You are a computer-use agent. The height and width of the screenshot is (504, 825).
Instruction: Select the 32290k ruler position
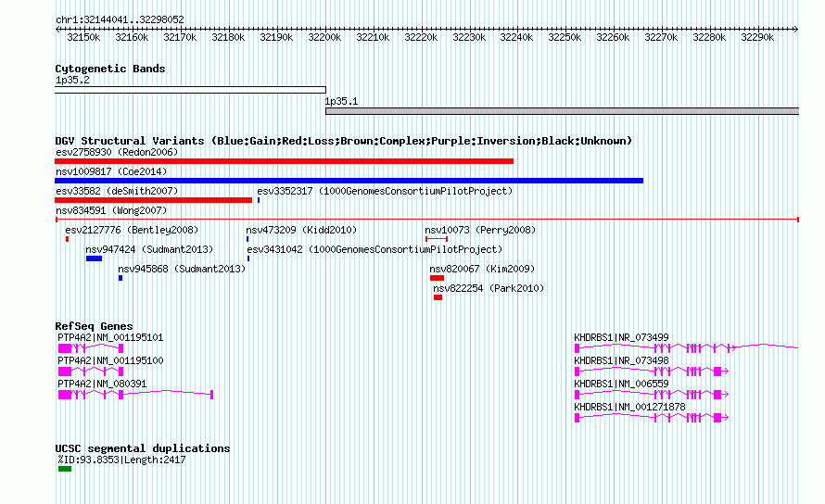coord(757,37)
